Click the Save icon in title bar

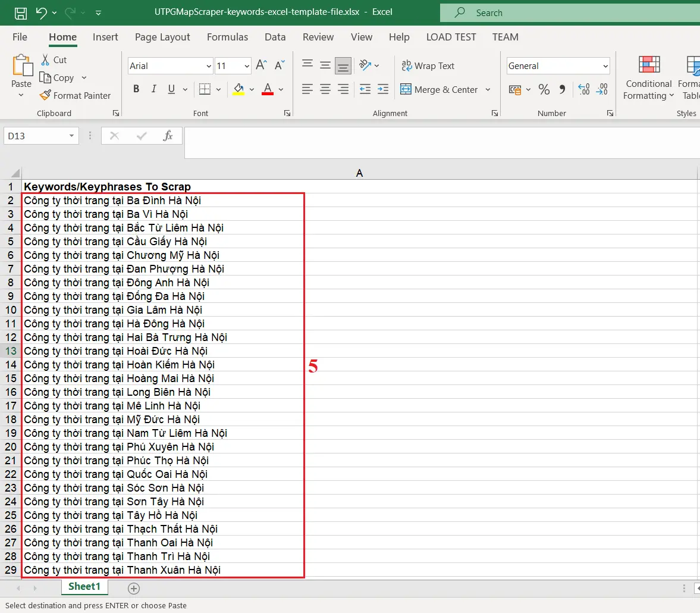tap(20, 12)
